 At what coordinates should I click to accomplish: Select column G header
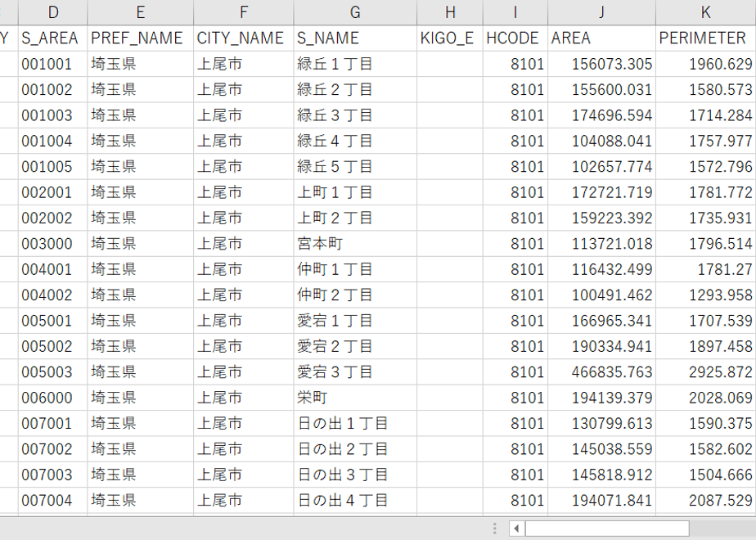pos(355,12)
